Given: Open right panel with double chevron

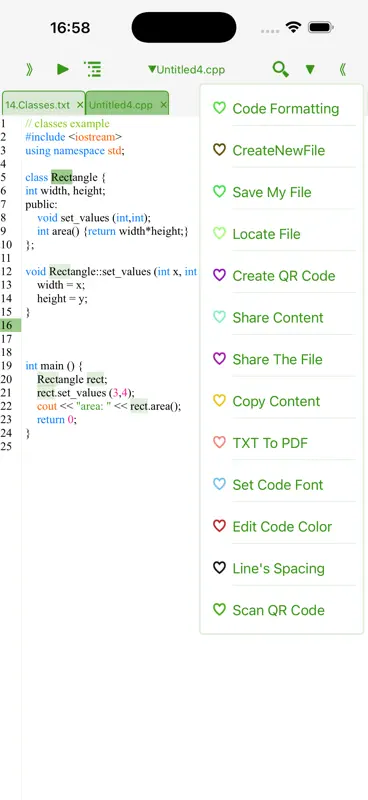Looking at the screenshot, I should click(x=342, y=69).
